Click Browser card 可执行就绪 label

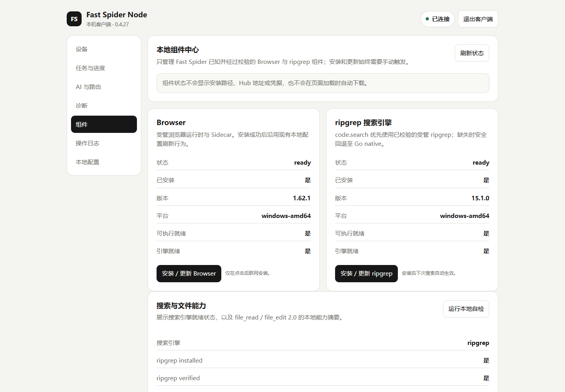pos(171,233)
